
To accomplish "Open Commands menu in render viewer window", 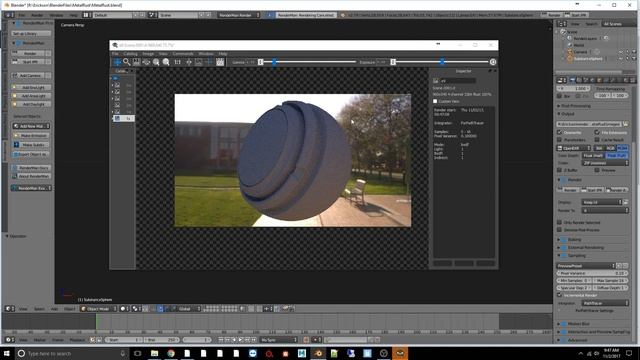I will point(183,53).
